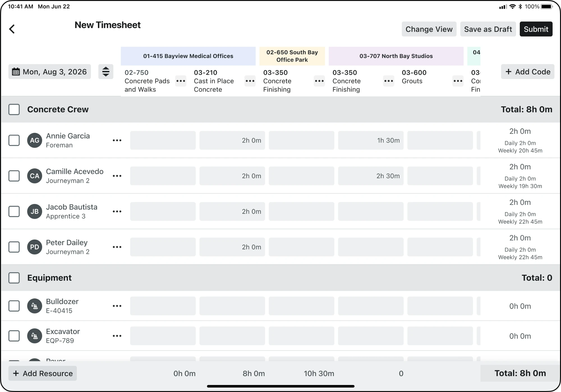Submit the timesheet
Image resolution: width=561 pixels, height=392 pixels.
tap(536, 29)
